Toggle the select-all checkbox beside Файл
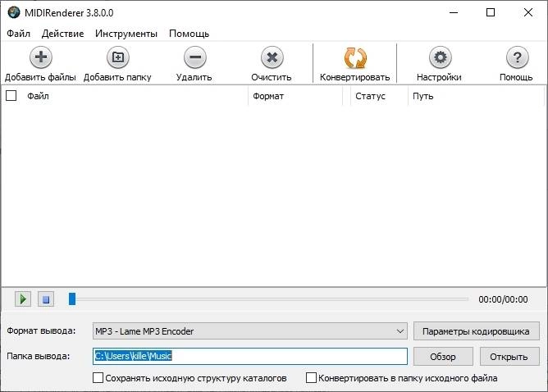The image size is (548, 392). point(11,95)
